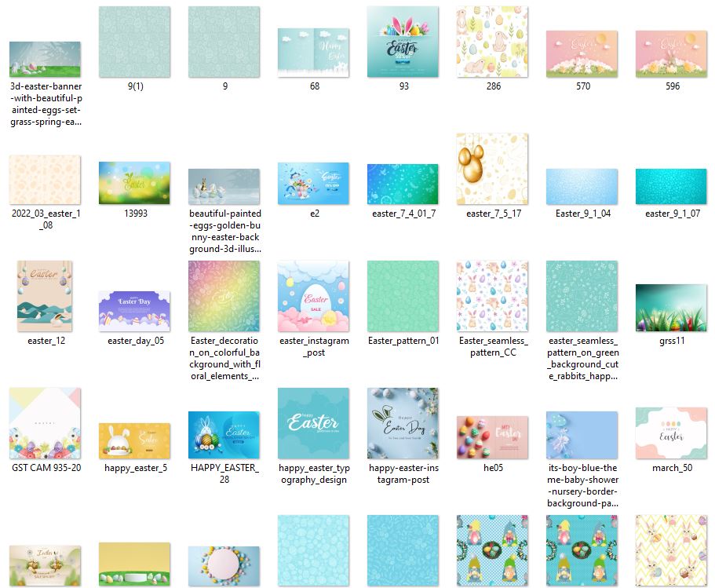
Task: Click the happy_easter_5 yellow banner
Action: 134,440
